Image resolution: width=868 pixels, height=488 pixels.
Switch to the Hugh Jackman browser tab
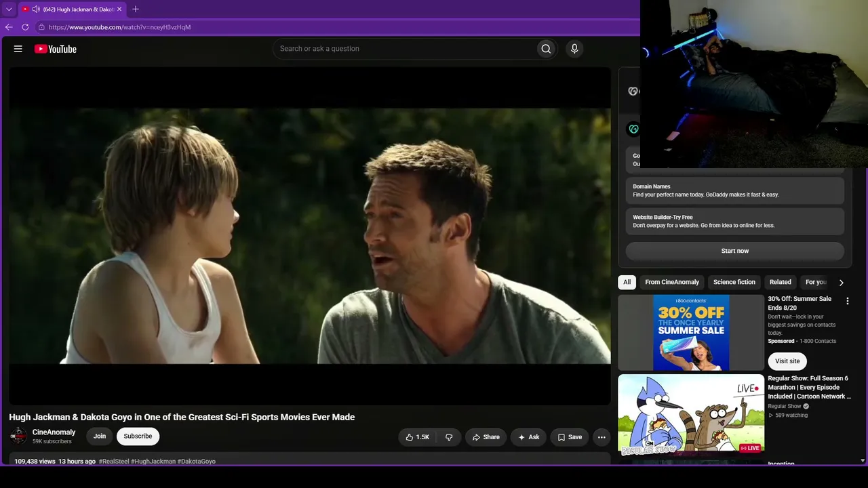point(71,9)
